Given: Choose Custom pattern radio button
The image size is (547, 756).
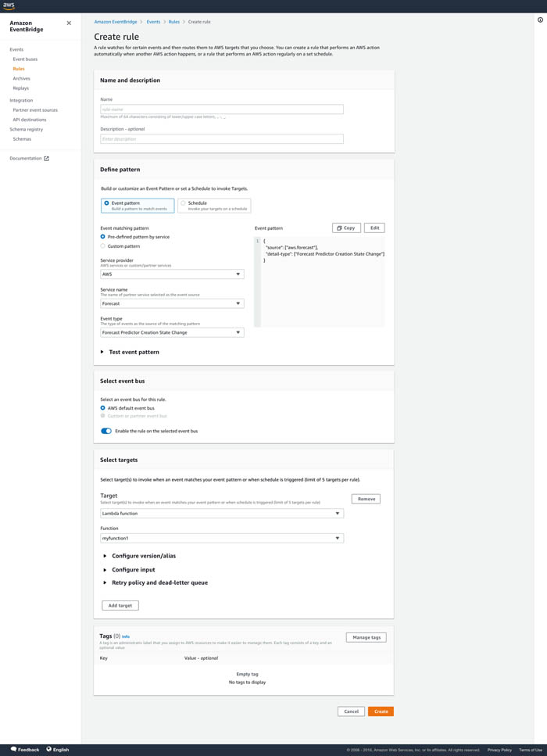Looking at the screenshot, I should pyautogui.click(x=102, y=246).
